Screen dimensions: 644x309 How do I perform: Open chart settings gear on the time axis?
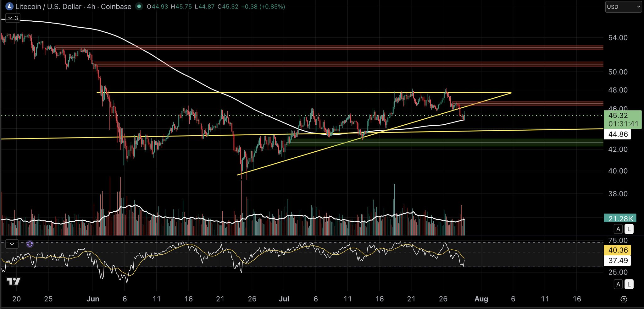(x=624, y=299)
